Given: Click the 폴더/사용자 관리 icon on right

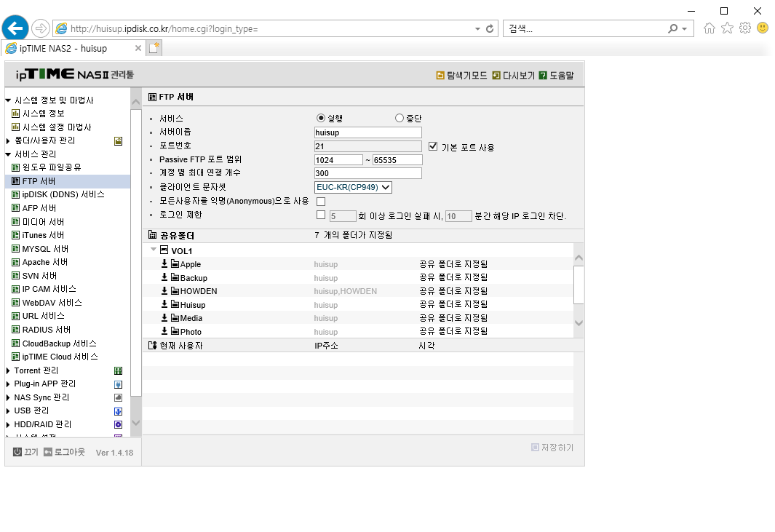Looking at the screenshot, I should [118, 141].
